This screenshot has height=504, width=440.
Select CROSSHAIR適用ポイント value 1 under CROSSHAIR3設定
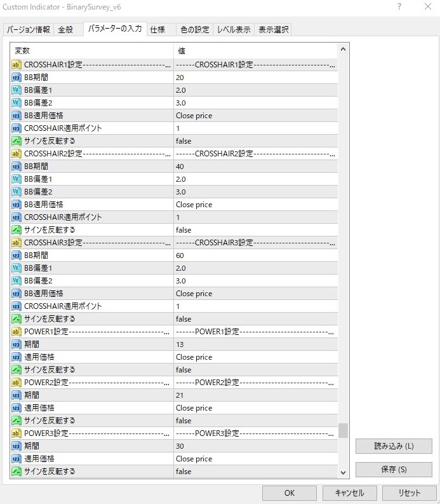(x=256, y=306)
